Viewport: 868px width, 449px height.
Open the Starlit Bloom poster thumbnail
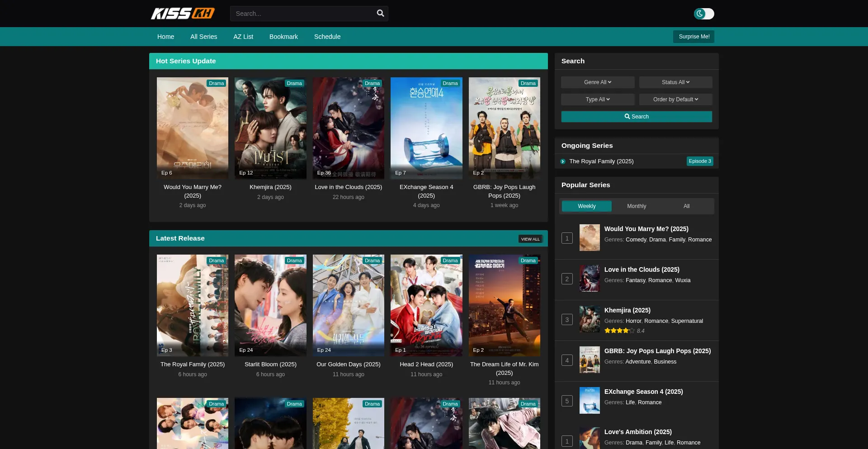pyautogui.click(x=270, y=305)
